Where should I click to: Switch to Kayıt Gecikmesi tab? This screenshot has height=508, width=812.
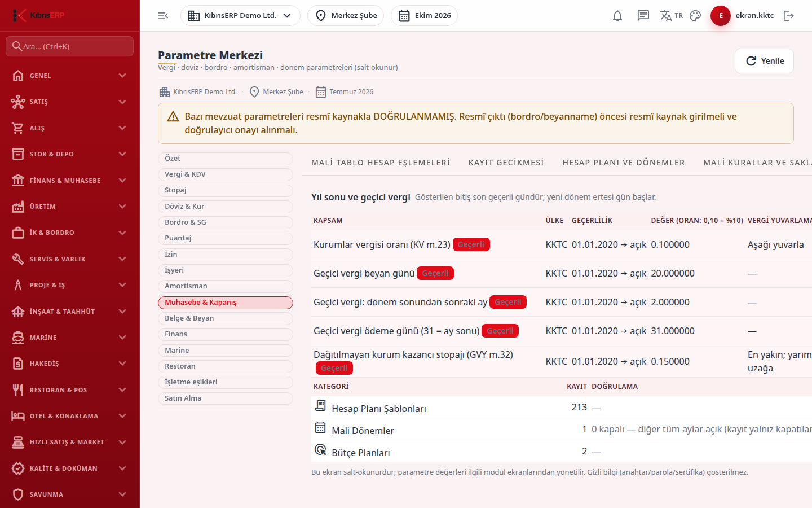click(x=506, y=163)
